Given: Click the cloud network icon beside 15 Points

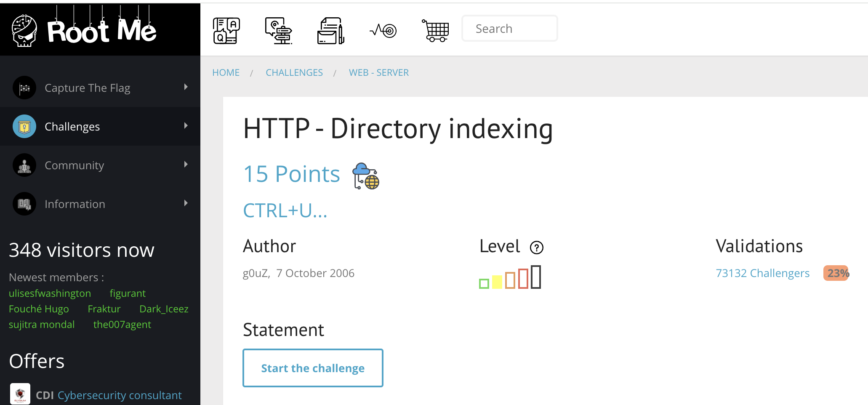Looking at the screenshot, I should pyautogui.click(x=366, y=176).
